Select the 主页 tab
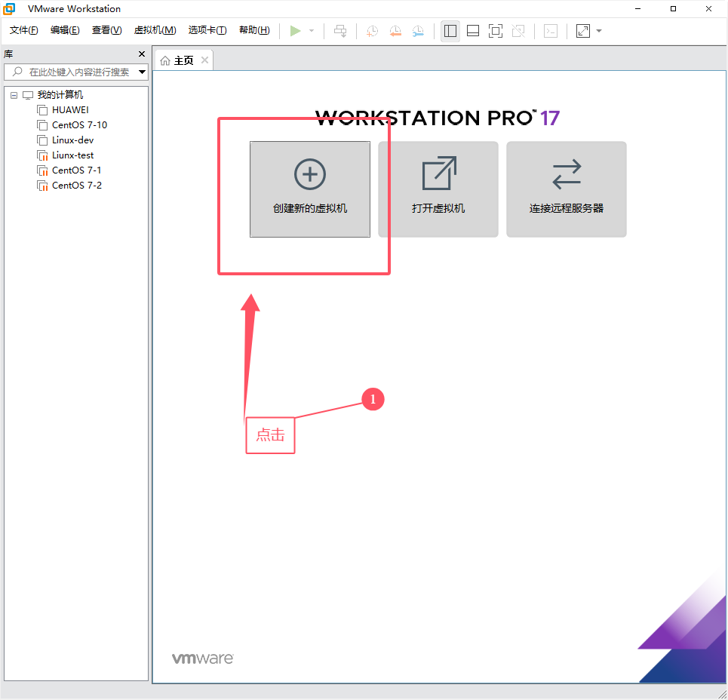Image resolution: width=728 pixels, height=700 pixels. [x=183, y=60]
